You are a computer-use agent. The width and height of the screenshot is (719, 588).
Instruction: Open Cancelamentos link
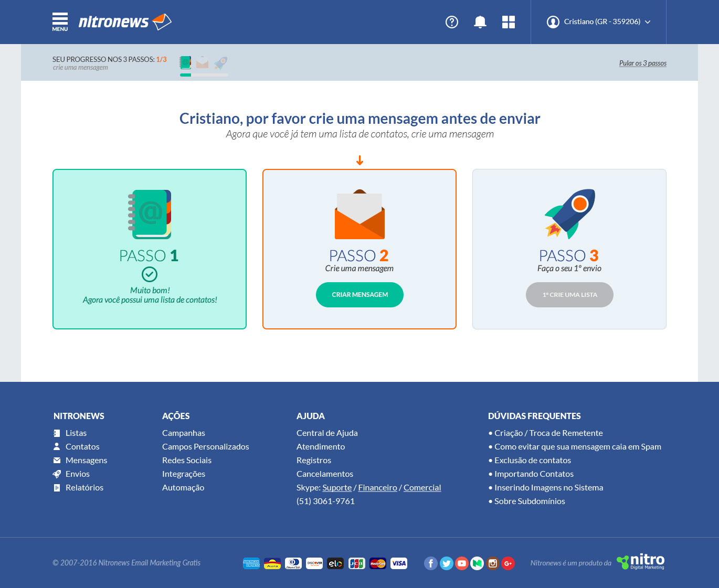point(325,474)
